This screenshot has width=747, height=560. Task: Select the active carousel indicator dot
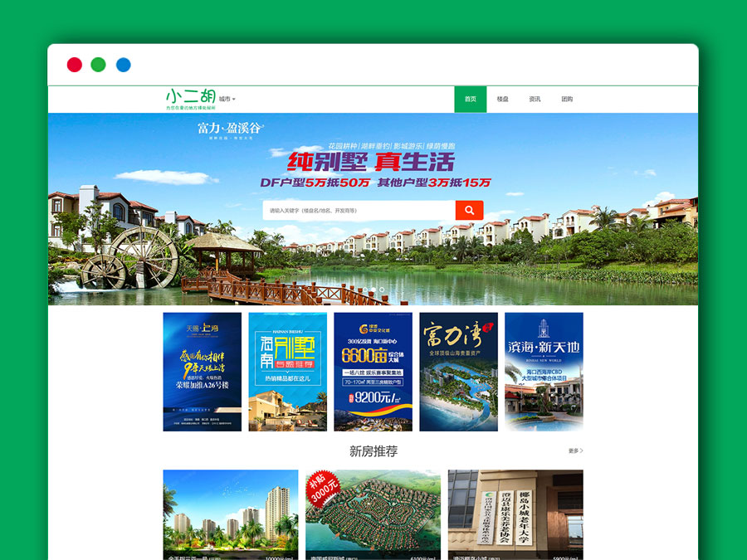(x=373, y=290)
